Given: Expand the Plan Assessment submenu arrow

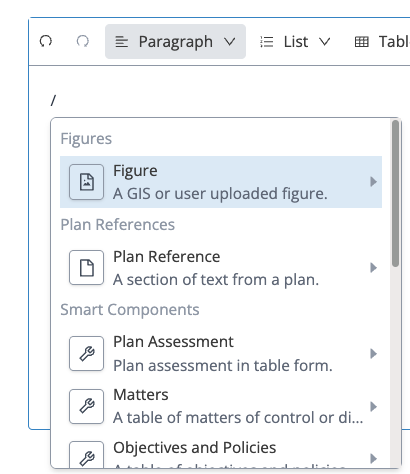Looking at the screenshot, I should [x=373, y=354].
